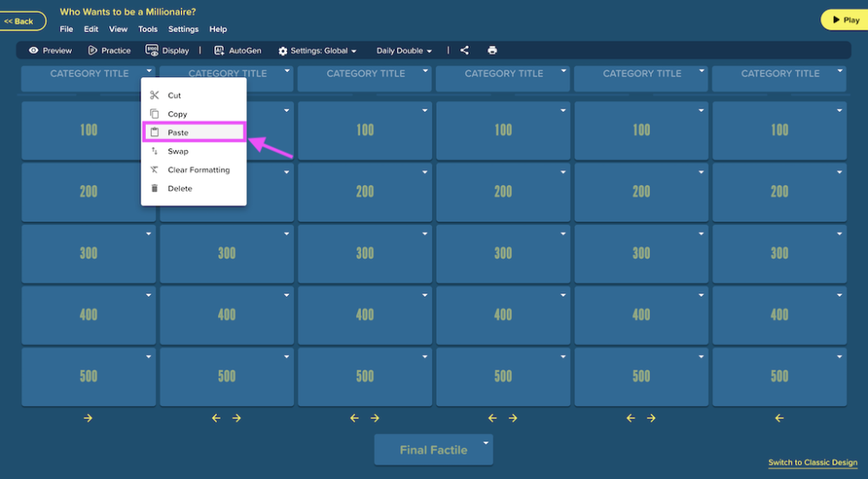Choose Swap from context menu
The image size is (868, 479).
(x=194, y=151)
